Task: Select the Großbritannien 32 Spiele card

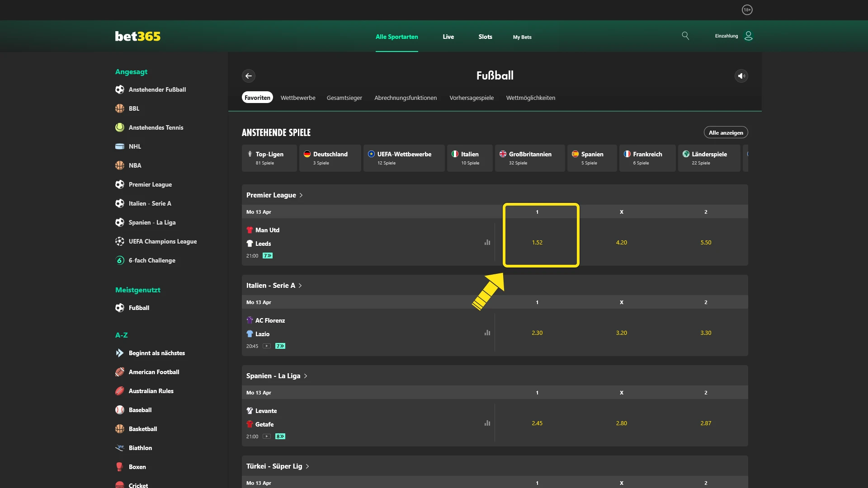Action: 529,158
